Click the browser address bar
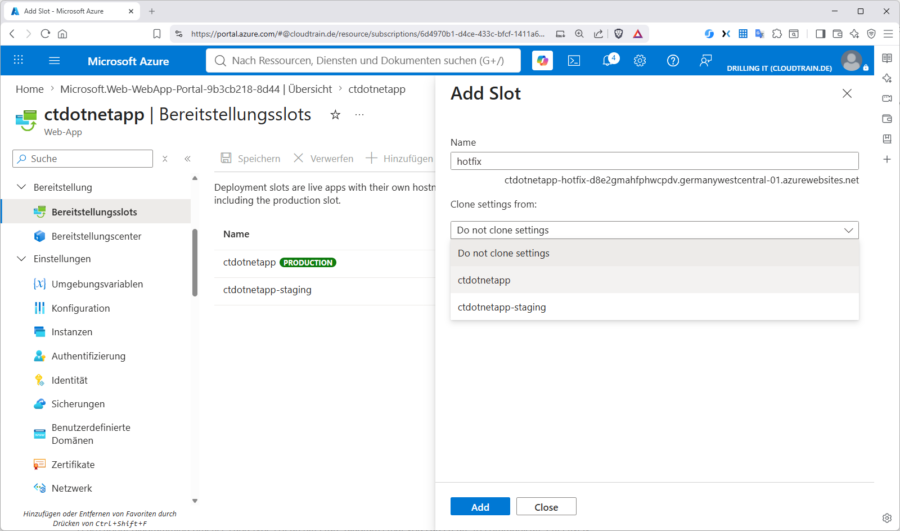Screen dimensions: 900x531 367,34
